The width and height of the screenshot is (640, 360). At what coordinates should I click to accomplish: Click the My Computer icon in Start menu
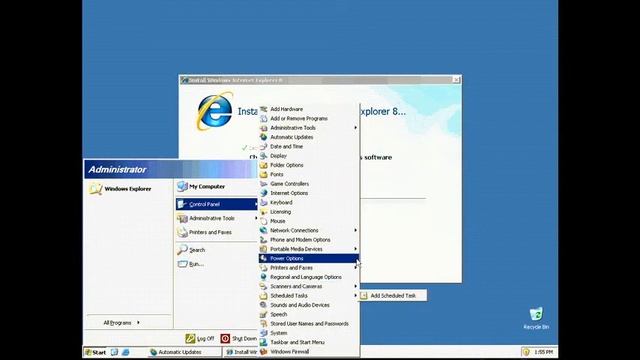pos(182,187)
